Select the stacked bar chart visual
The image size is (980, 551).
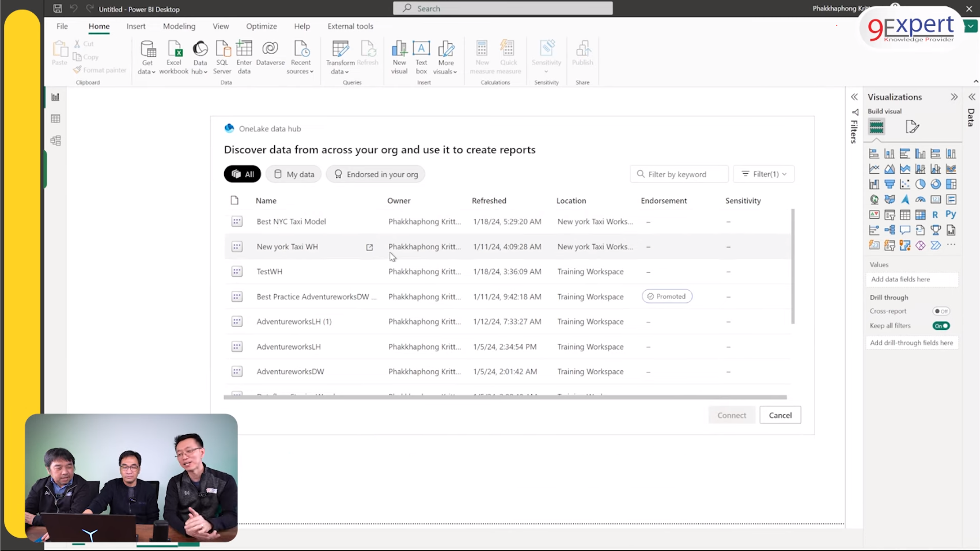875,154
